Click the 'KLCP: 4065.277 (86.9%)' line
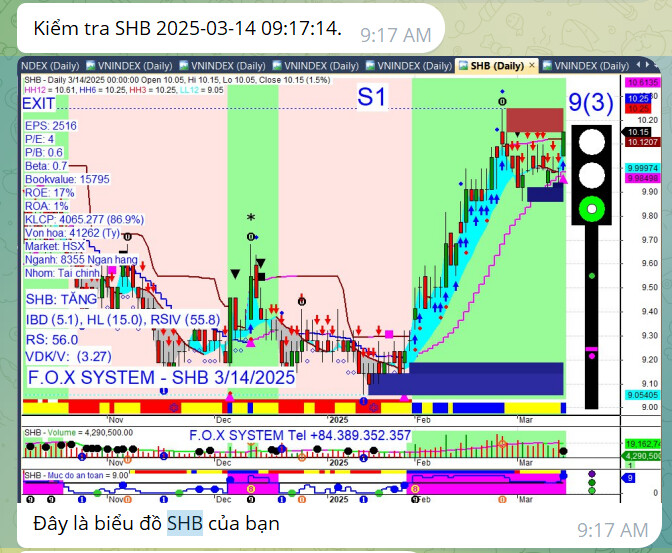 [x=84, y=219]
